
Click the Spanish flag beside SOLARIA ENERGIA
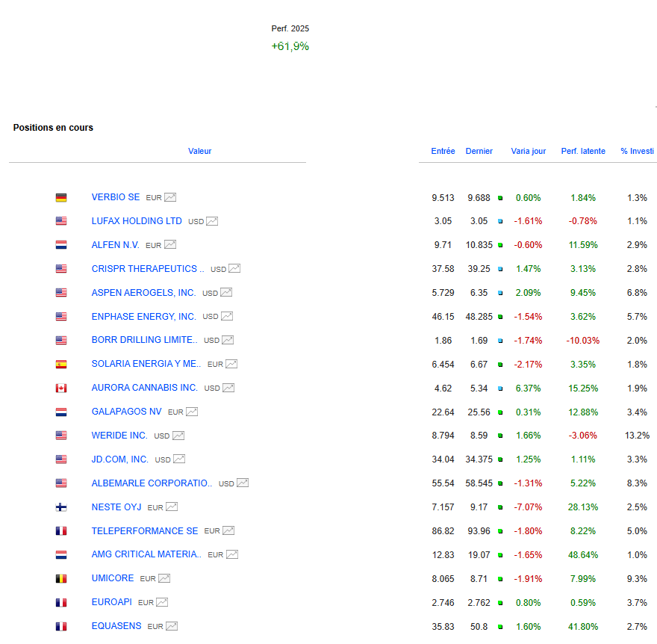(61, 365)
